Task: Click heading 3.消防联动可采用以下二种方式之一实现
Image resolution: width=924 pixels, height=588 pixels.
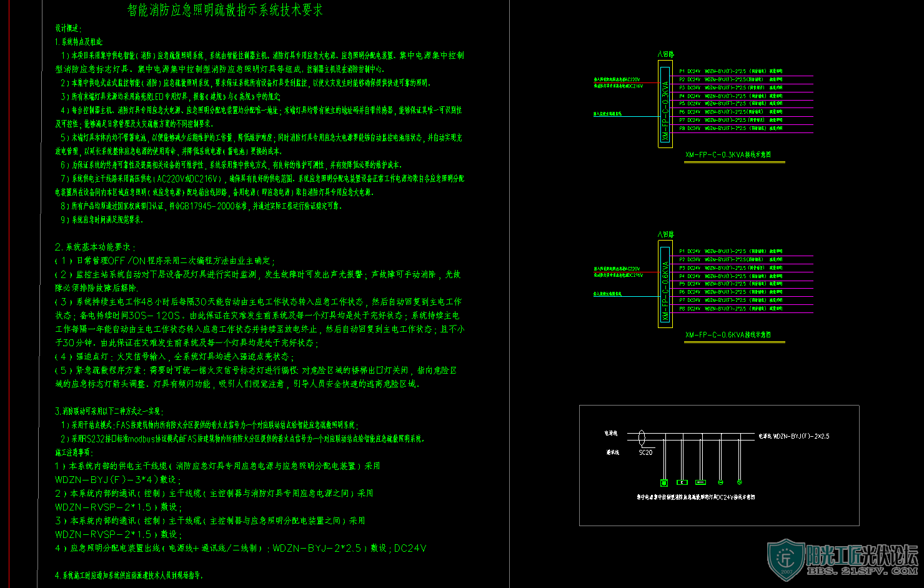Action: click(109, 411)
